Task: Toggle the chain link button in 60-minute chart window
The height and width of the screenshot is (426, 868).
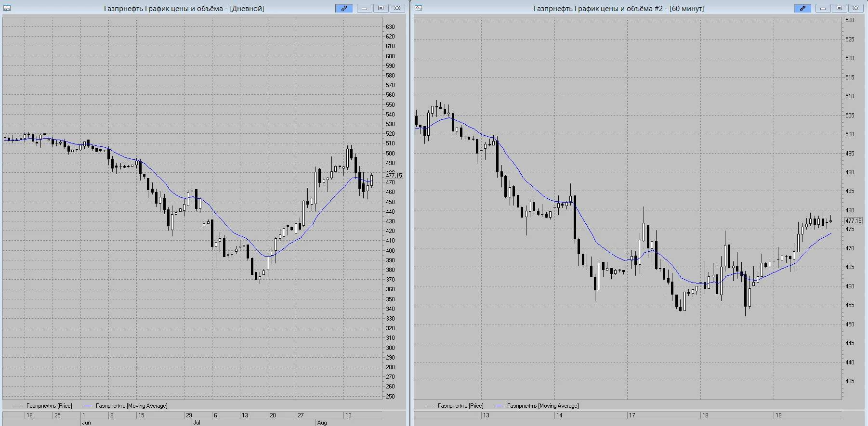Action: [x=802, y=8]
